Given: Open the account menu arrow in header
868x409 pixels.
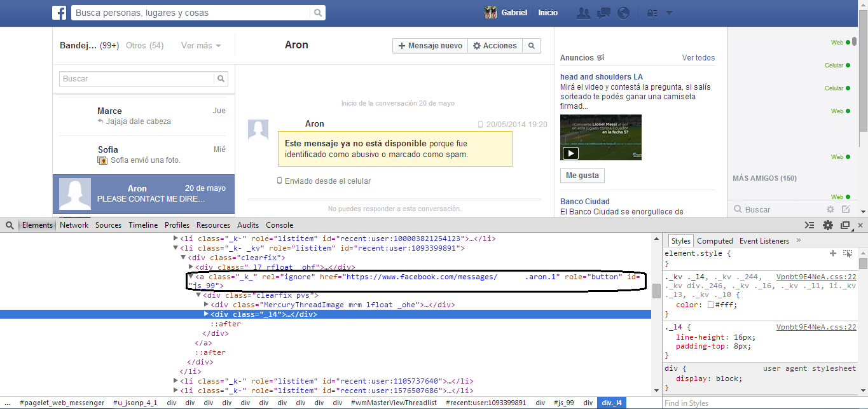Looking at the screenshot, I should pyautogui.click(x=668, y=13).
